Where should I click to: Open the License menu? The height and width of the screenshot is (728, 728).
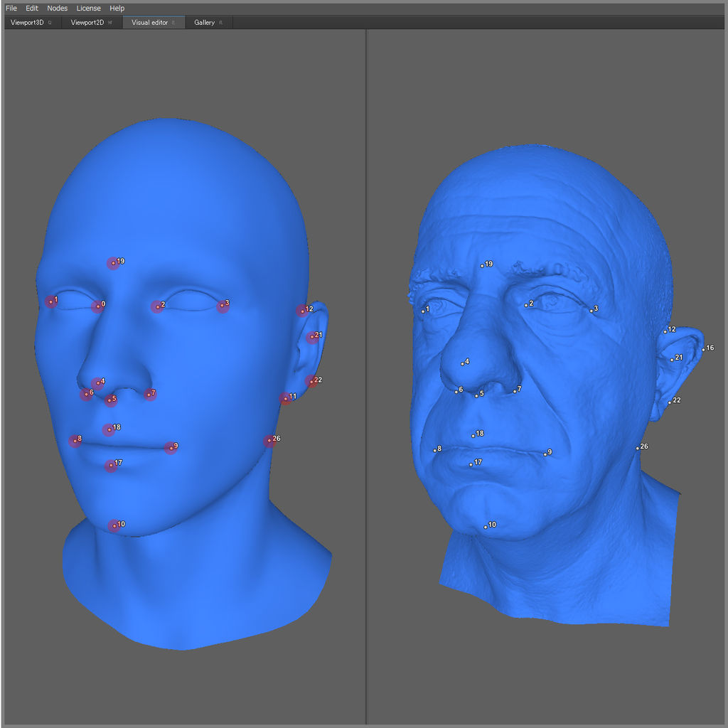tap(89, 9)
